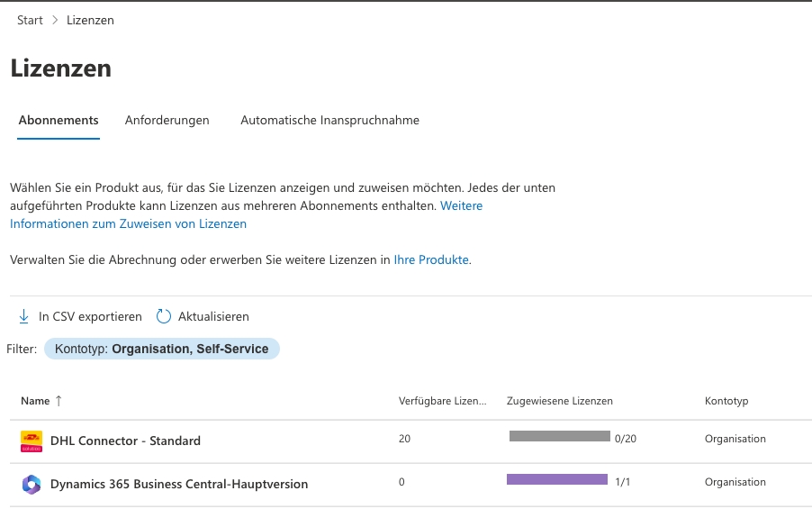Click the circular refresh icon
Screen dimensions: 812x509
point(163,316)
